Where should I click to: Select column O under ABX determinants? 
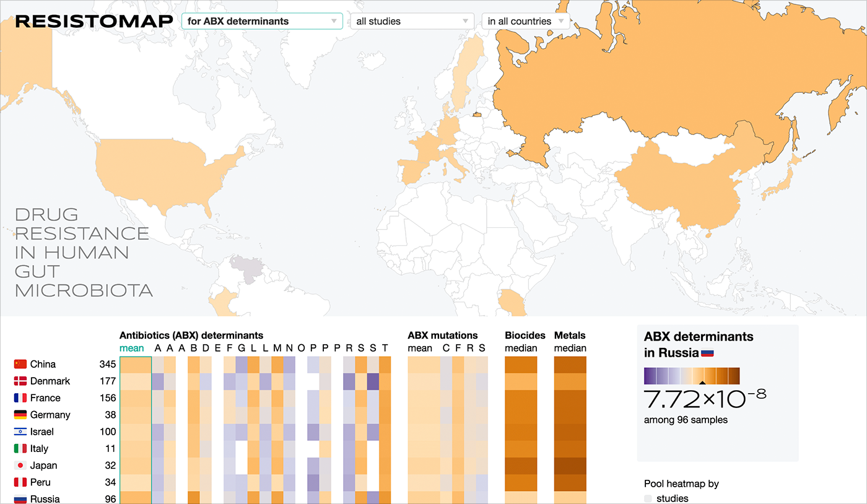[x=301, y=348]
